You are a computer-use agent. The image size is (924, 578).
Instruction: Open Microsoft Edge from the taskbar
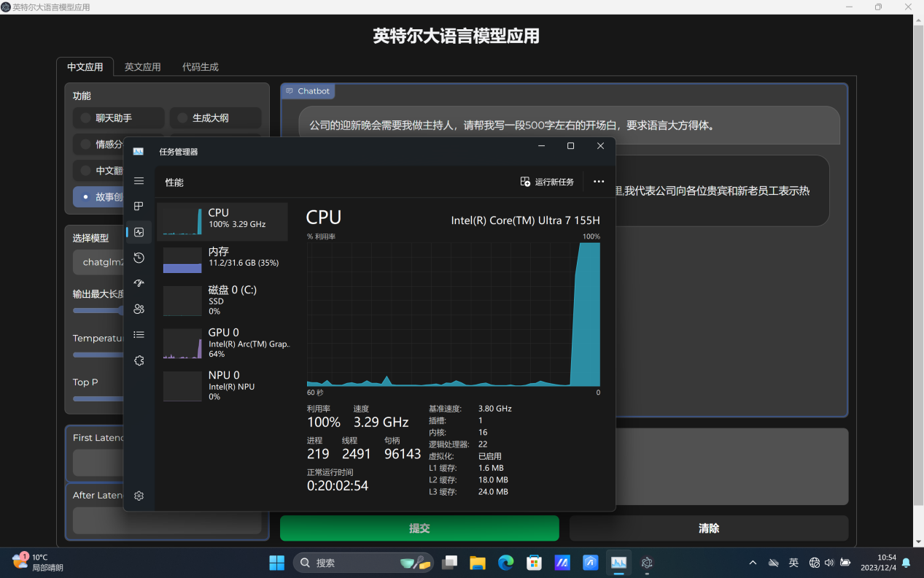click(505, 563)
